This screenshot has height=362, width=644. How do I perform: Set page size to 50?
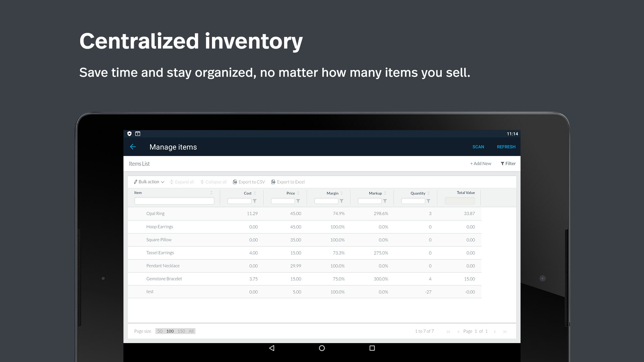160,331
